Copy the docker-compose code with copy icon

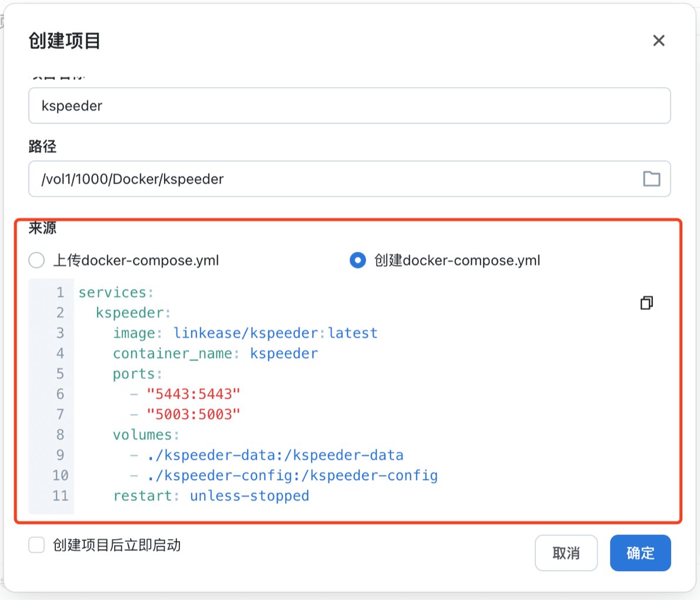click(x=646, y=303)
